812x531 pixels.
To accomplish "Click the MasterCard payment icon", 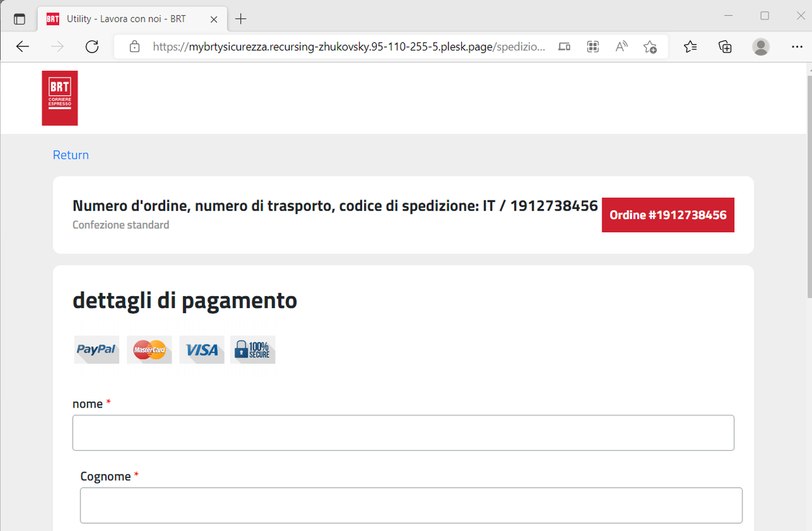I will [149, 350].
